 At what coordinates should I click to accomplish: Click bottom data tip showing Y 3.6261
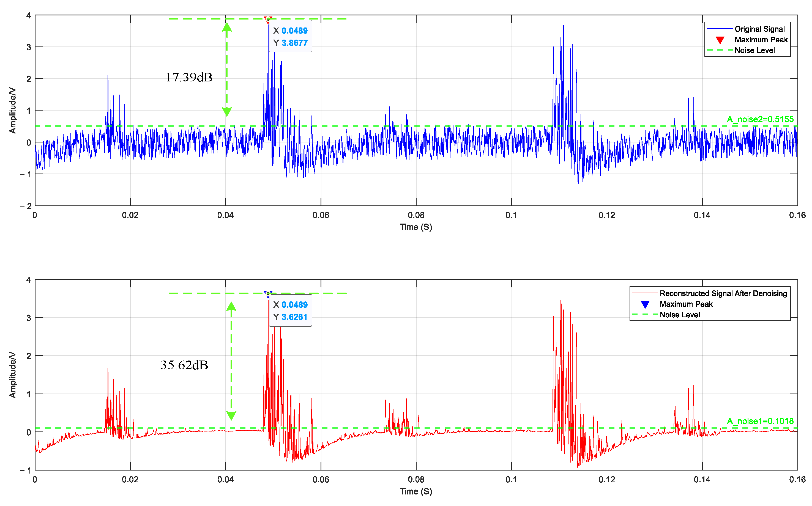point(290,310)
